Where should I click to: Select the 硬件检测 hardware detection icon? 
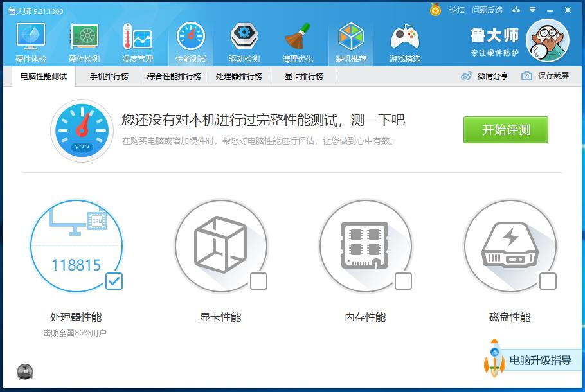(83, 40)
